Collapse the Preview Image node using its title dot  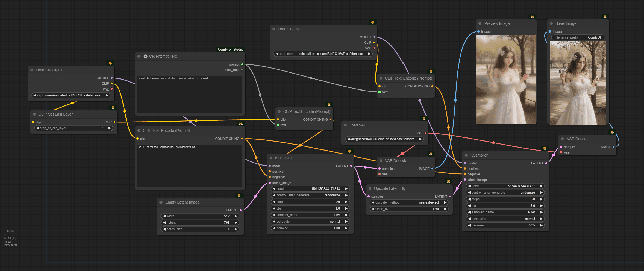(480, 24)
